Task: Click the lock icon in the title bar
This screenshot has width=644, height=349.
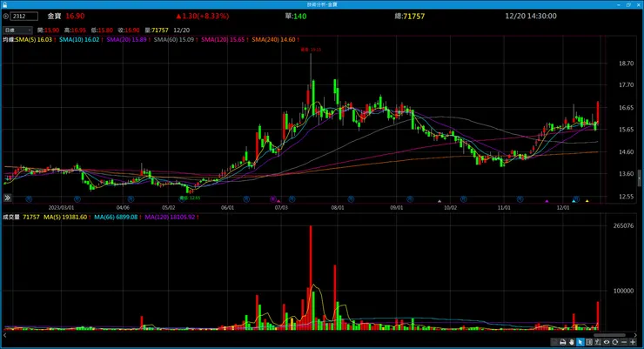Action: pos(4,4)
